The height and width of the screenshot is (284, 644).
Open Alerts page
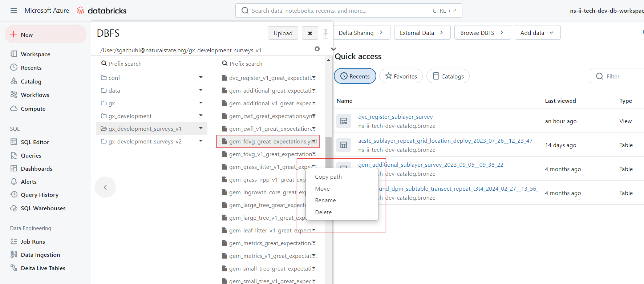(29, 182)
